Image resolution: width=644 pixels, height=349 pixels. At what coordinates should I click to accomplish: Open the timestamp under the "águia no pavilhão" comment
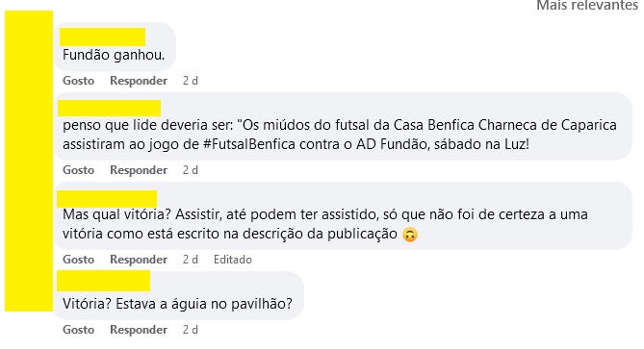pyautogui.click(x=191, y=330)
